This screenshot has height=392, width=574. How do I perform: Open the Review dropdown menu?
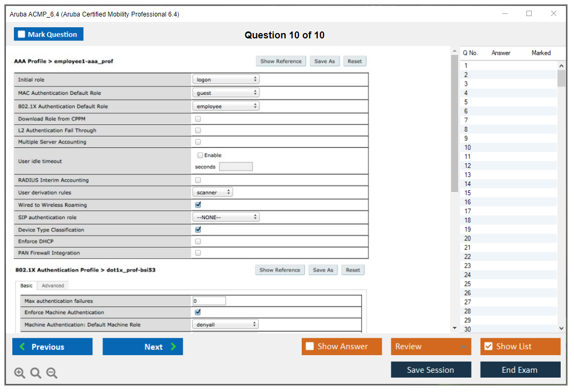[x=431, y=347]
